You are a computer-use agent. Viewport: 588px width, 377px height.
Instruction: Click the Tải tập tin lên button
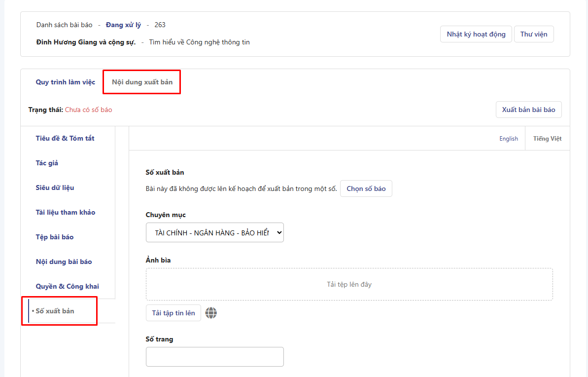(173, 313)
